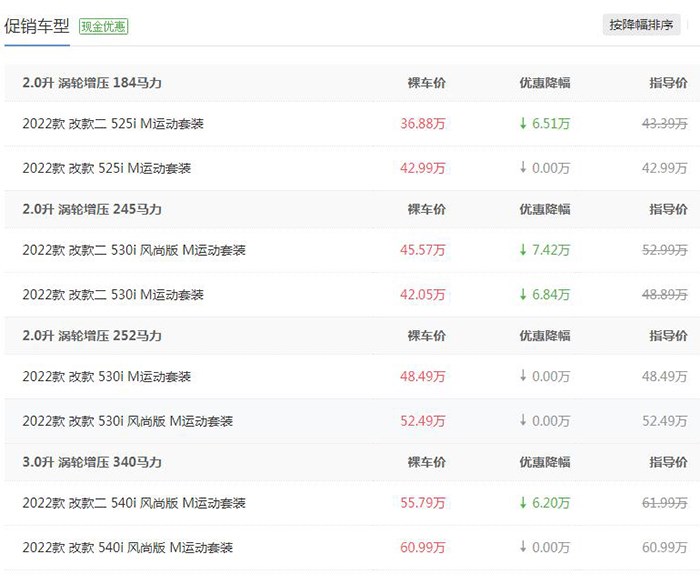The height and width of the screenshot is (584, 700).
Task: Click the grey 52.49万 guide price
Action: pyautogui.click(x=665, y=421)
